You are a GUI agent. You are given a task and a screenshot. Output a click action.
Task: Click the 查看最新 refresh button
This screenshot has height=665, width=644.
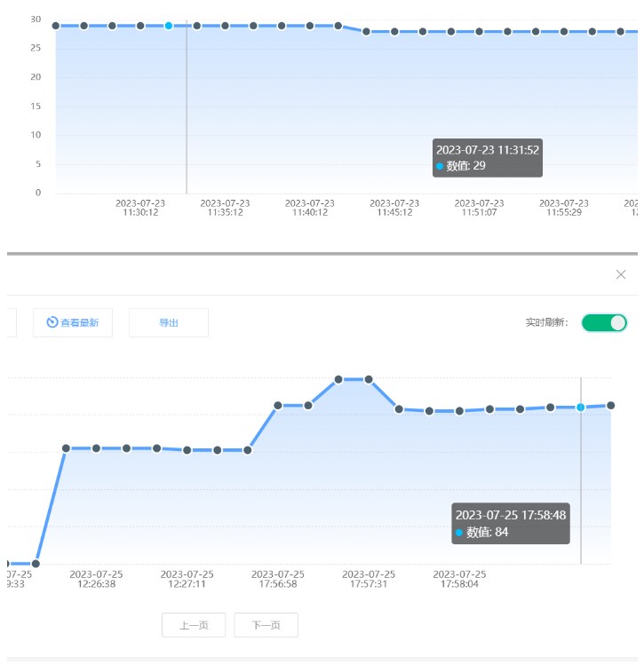(73, 323)
